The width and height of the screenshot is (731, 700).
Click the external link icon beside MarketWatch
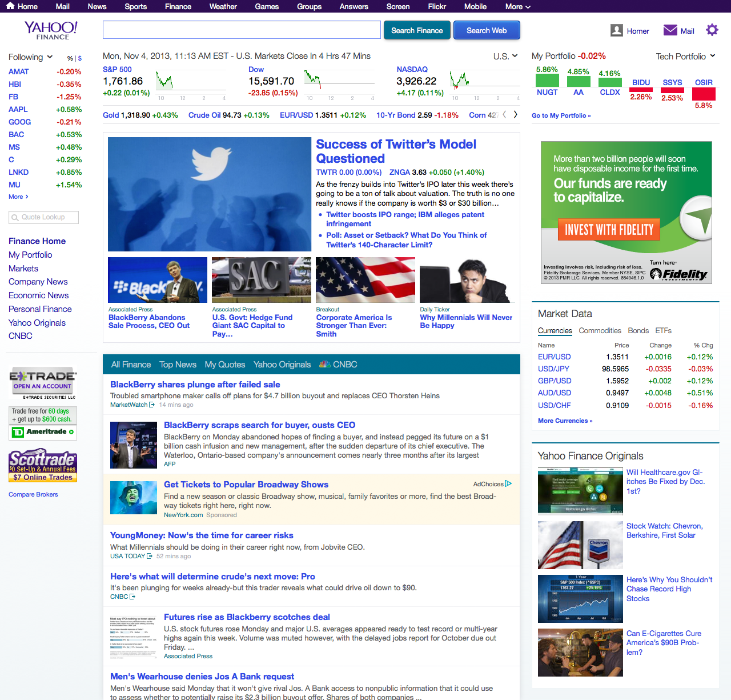(152, 405)
